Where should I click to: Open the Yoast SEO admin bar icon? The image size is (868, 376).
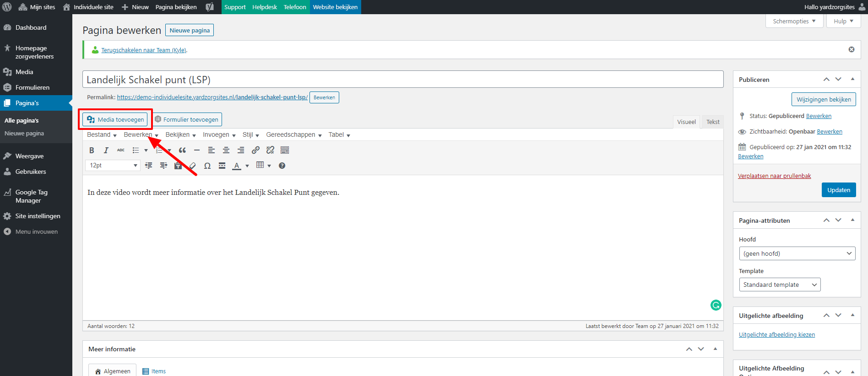[210, 7]
